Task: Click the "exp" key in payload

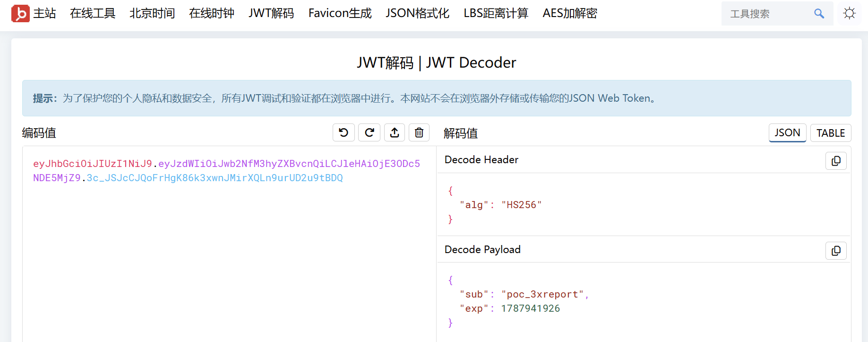Action: 474,308
